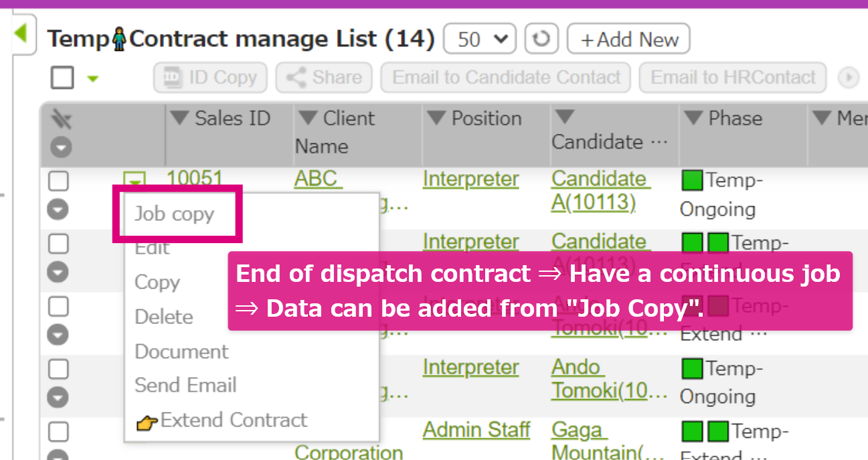The height and width of the screenshot is (460, 868).
Task: Open the Admin Staff position link
Action: point(476,430)
